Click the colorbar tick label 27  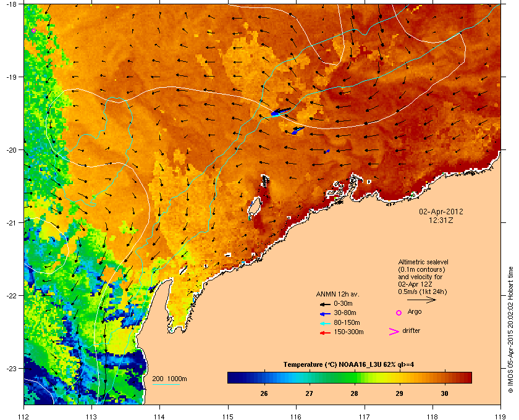pyautogui.click(x=309, y=393)
